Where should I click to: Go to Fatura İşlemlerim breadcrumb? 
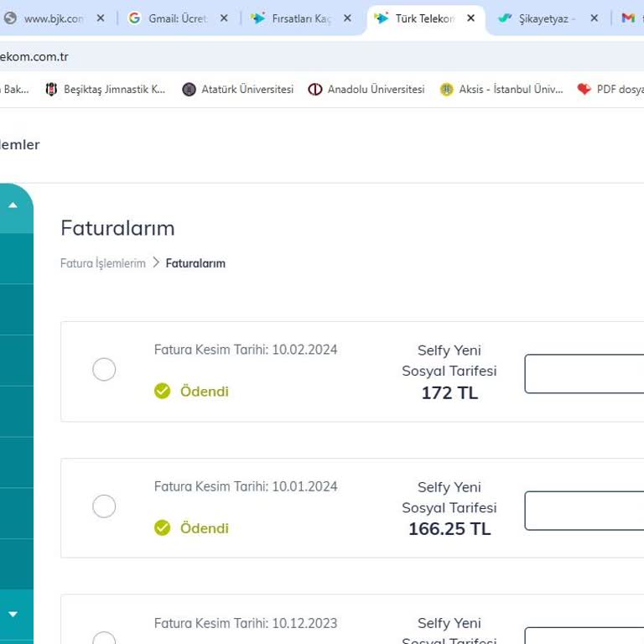pyautogui.click(x=102, y=263)
